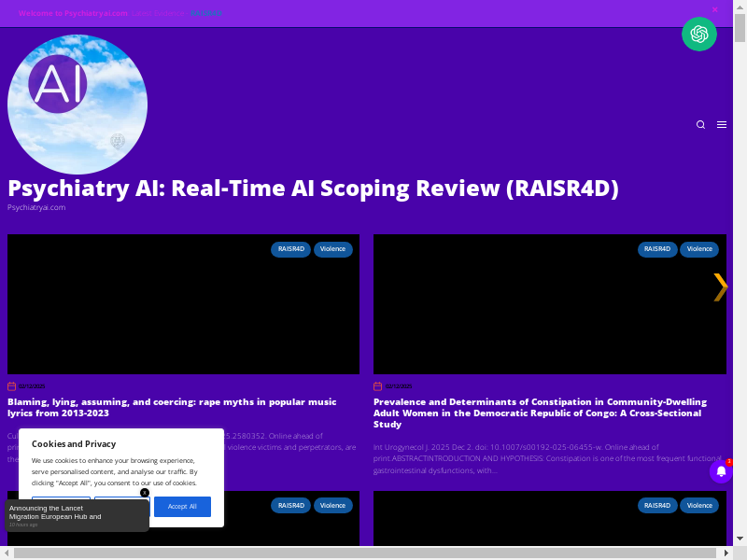Click Accept All in cookie banner
Screen dimensions: 747x560
pos(182,506)
